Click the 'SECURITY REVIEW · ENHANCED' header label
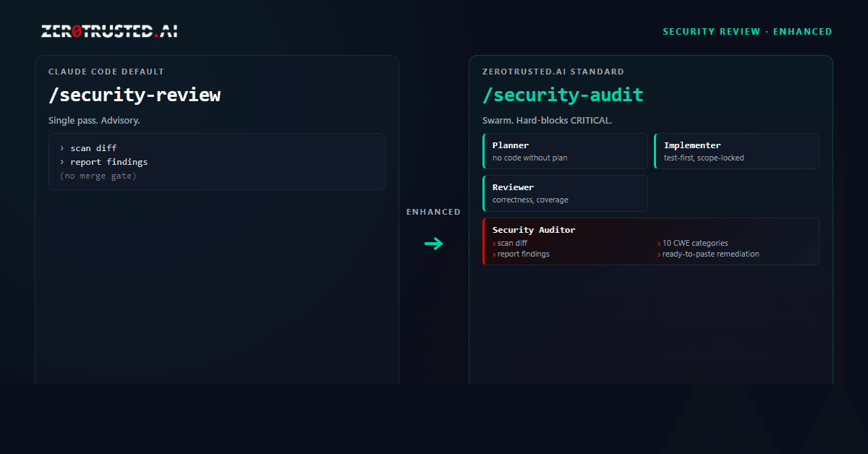 click(x=747, y=32)
